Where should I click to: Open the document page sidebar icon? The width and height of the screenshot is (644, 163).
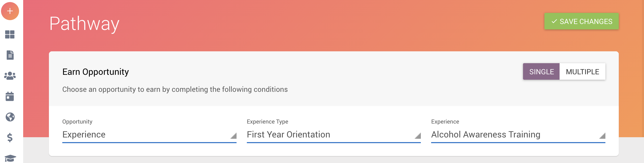point(10,55)
